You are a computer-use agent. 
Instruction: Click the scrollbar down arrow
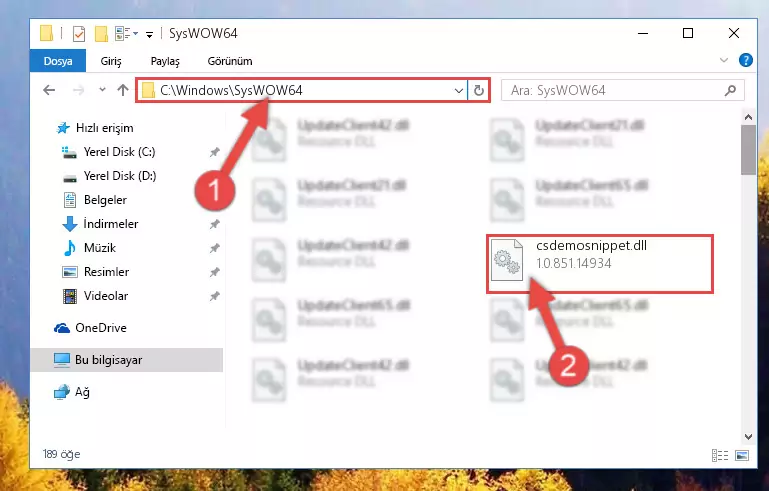[748, 437]
